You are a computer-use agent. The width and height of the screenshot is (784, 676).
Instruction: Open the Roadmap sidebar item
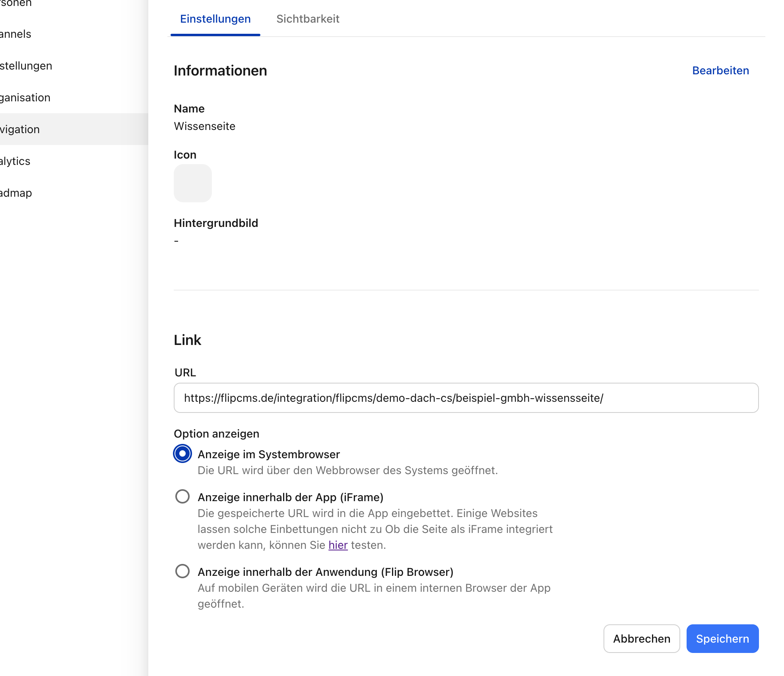74,193
